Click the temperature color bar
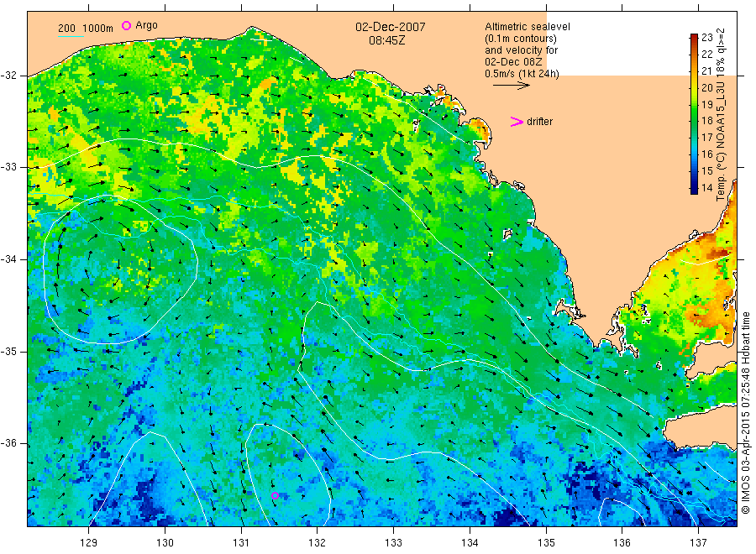Screen dimensions: 756x554 tap(694, 113)
